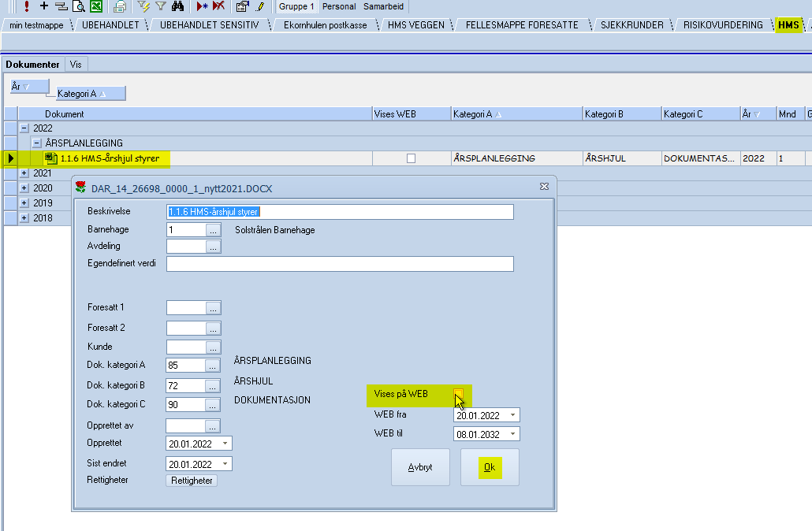Browse Foresatt 1 with the ellipsis button
Image resolution: width=812 pixels, height=531 pixels.
[x=213, y=308]
